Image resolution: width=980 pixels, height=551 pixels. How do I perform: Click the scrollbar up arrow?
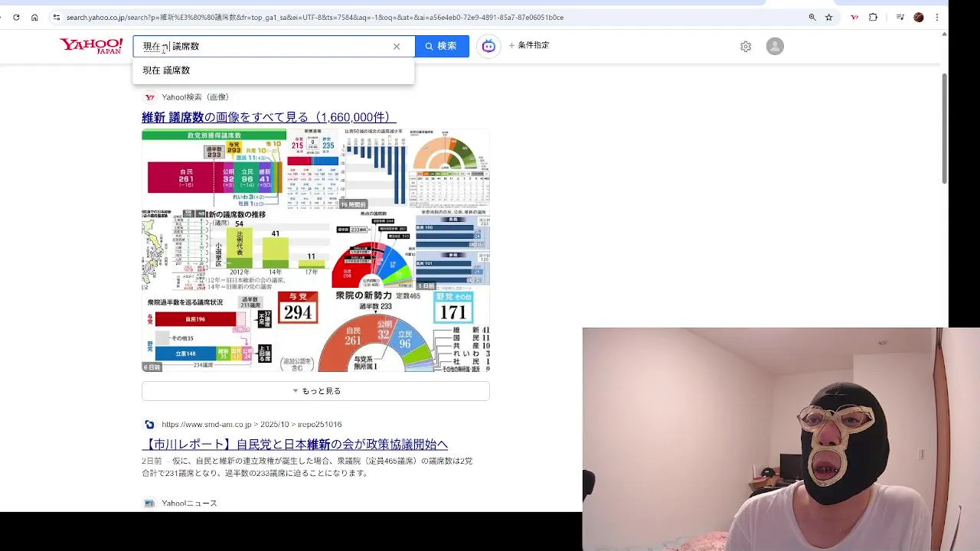point(944,34)
